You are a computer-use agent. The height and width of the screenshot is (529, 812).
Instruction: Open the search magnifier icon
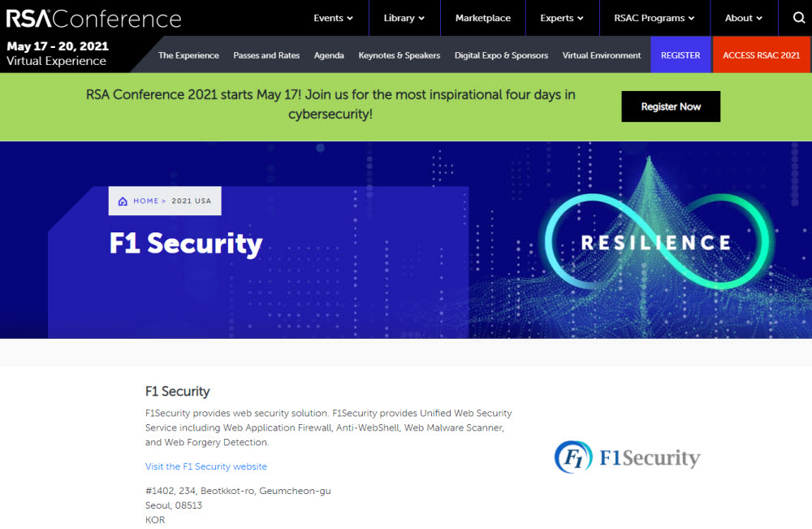tap(798, 18)
